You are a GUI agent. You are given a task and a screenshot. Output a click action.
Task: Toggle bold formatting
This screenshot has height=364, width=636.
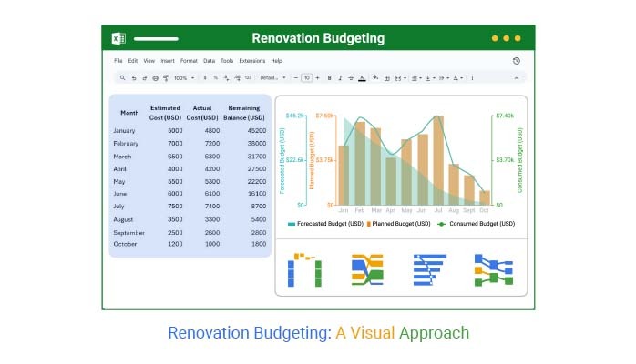(329, 78)
